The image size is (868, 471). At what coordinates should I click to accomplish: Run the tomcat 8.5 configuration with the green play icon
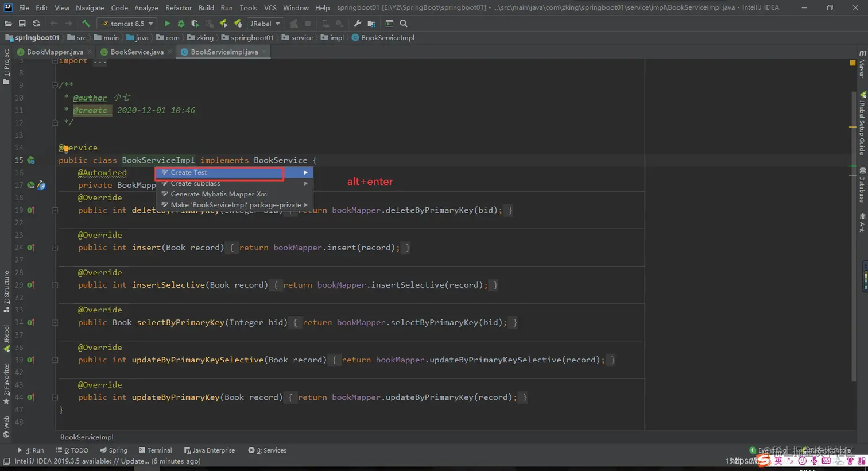167,24
